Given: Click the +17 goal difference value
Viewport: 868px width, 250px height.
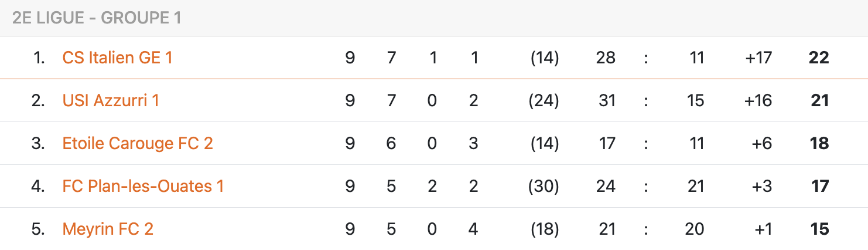Looking at the screenshot, I should tap(758, 58).
